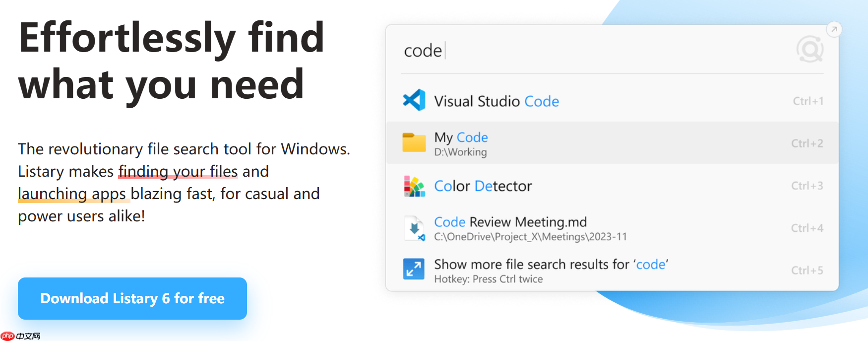Click the underlined 'finding your files' phrase
This screenshot has height=341, width=868.
[178, 171]
